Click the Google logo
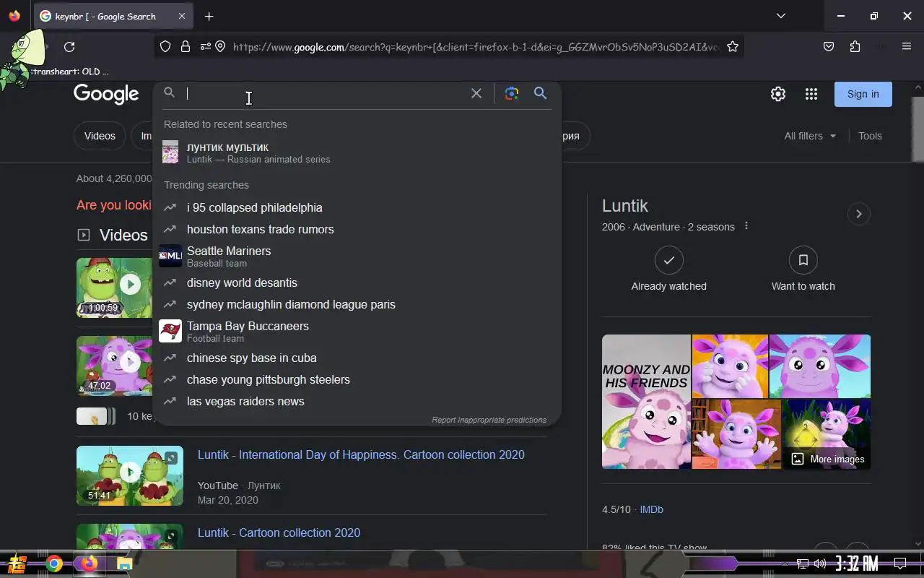The height and width of the screenshot is (578, 924). pyautogui.click(x=106, y=94)
